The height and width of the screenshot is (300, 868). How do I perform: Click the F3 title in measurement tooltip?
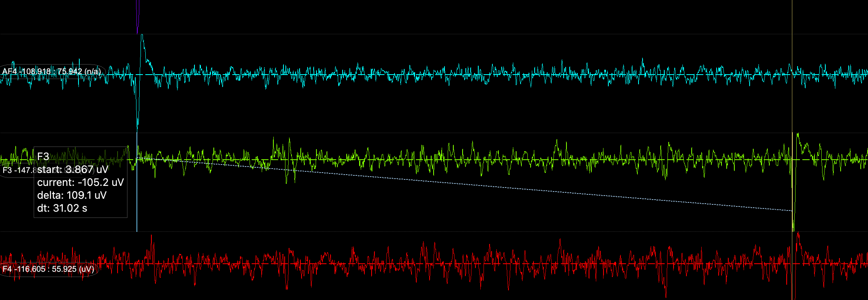pos(43,156)
